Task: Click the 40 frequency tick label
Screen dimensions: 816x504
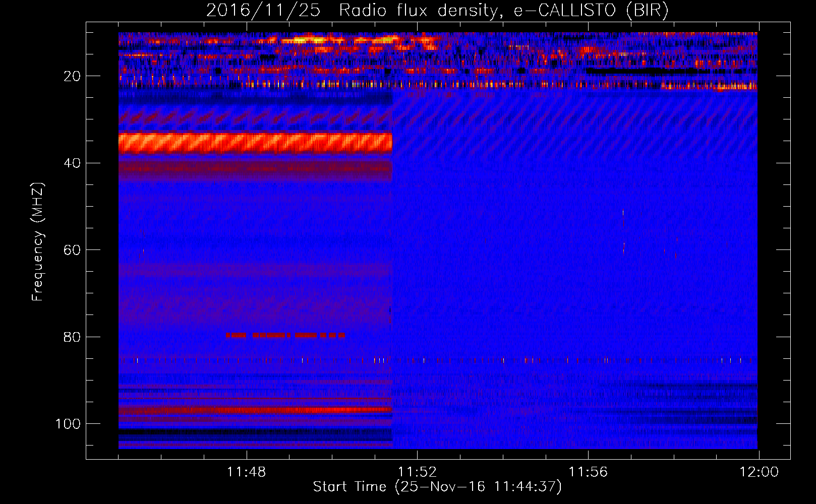Action: (x=72, y=163)
